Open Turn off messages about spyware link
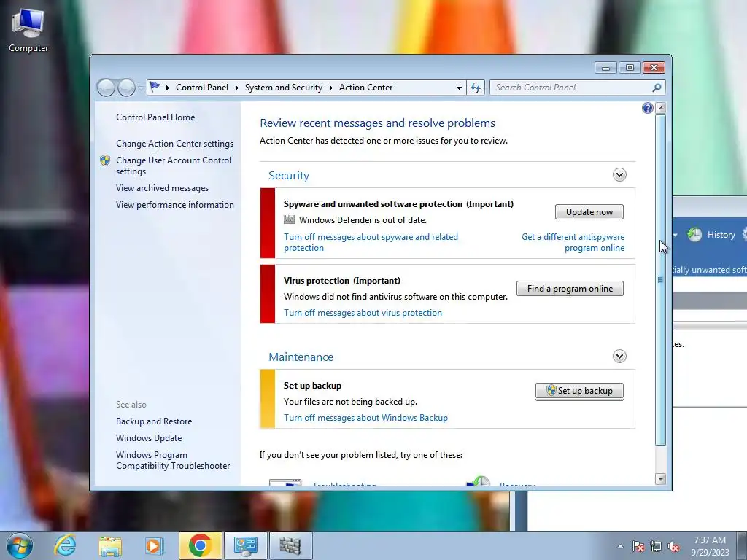 [x=371, y=242]
